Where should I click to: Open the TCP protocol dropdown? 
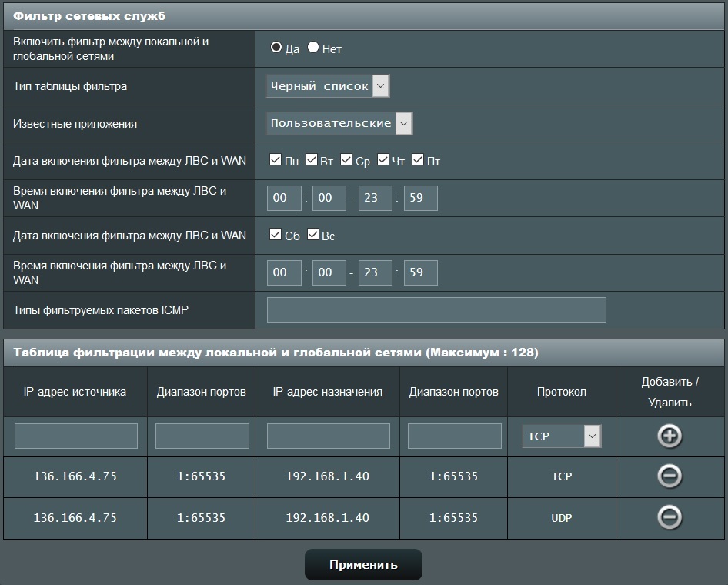click(561, 436)
